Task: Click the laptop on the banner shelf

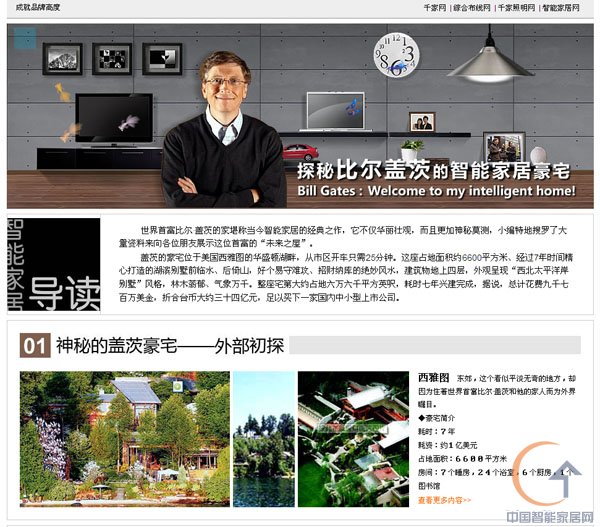Action: [336, 111]
